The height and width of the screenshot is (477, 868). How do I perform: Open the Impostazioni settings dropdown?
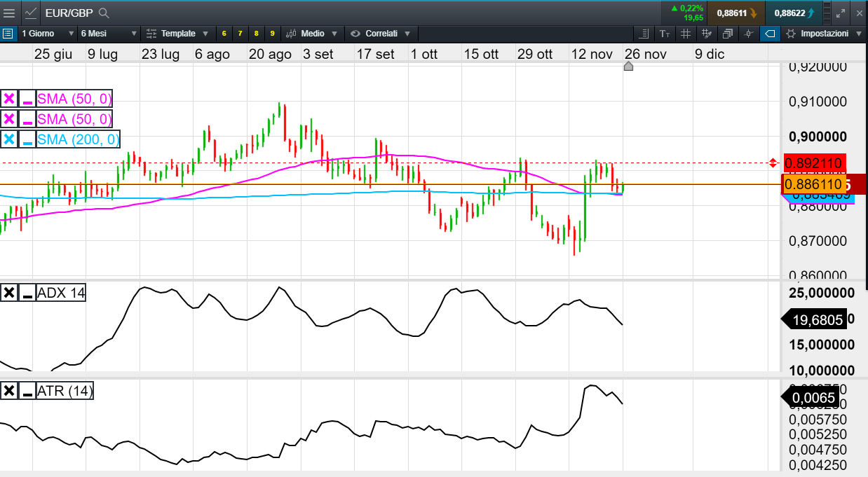coord(823,33)
